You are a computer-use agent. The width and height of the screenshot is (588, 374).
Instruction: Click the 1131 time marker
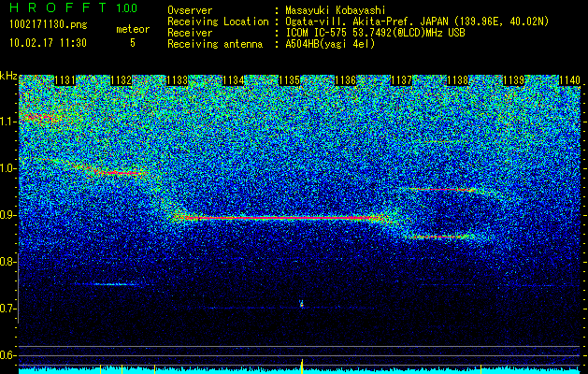coord(65,80)
